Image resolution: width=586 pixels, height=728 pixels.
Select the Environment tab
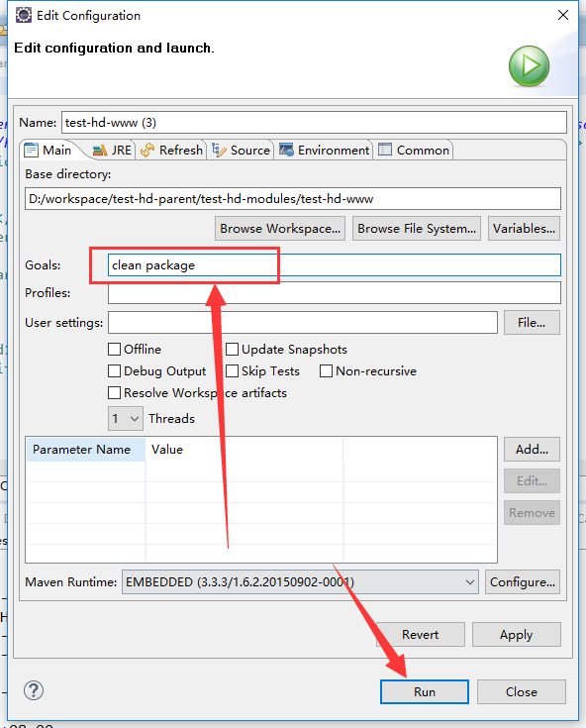tap(325, 151)
